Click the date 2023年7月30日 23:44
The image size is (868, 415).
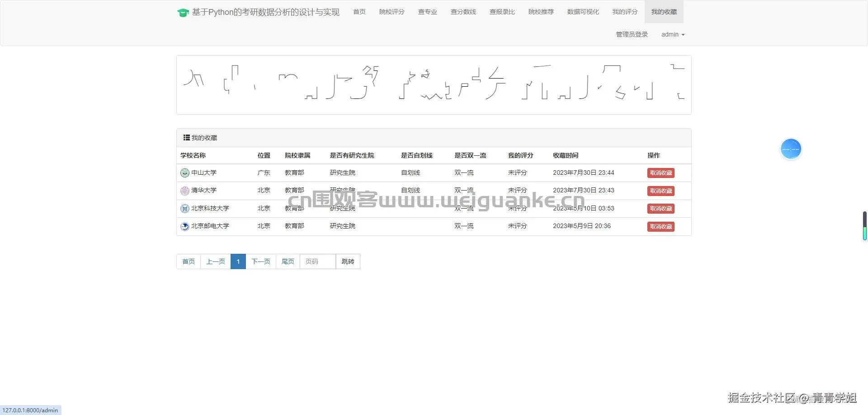[584, 173]
